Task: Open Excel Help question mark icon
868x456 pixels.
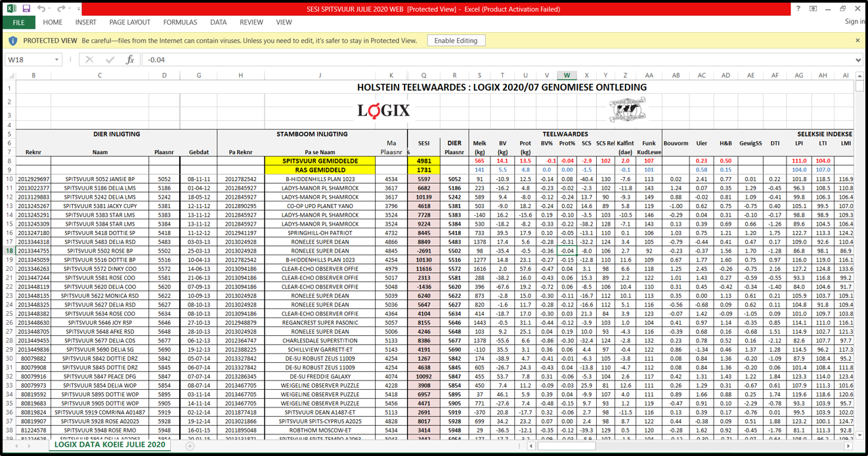Action: click(x=798, y=9)
